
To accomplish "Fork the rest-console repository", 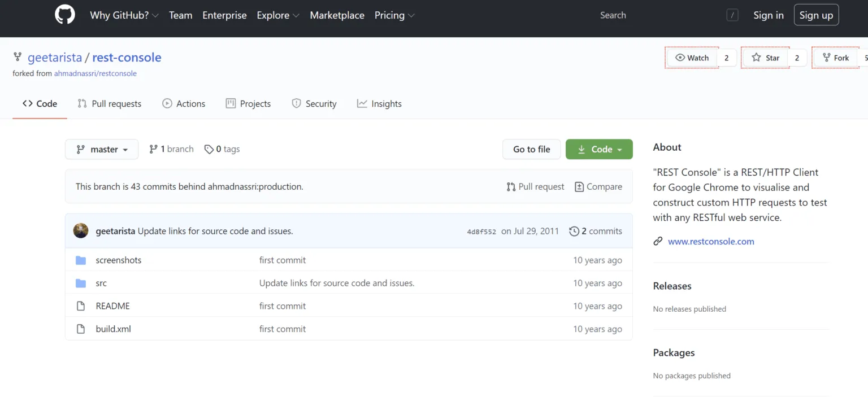I will [x=836, y=58].
